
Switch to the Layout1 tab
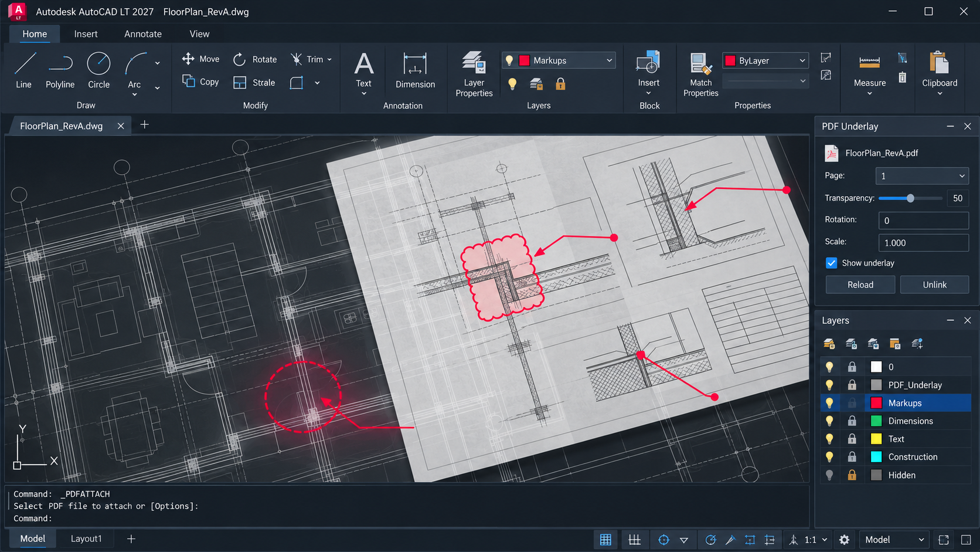[x=86, y=539]
